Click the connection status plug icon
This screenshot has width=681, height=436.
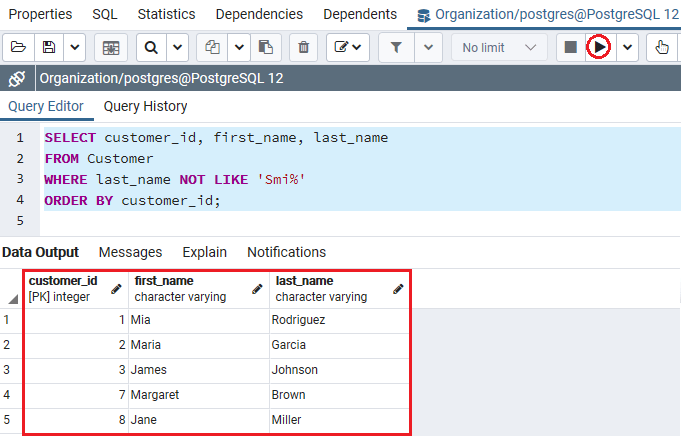[17, 79]
